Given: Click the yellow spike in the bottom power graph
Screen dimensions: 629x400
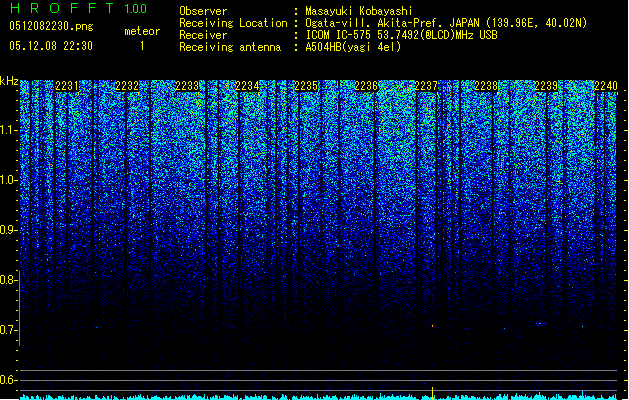Looking at the screenshot, I should click(x=432, y=393).
